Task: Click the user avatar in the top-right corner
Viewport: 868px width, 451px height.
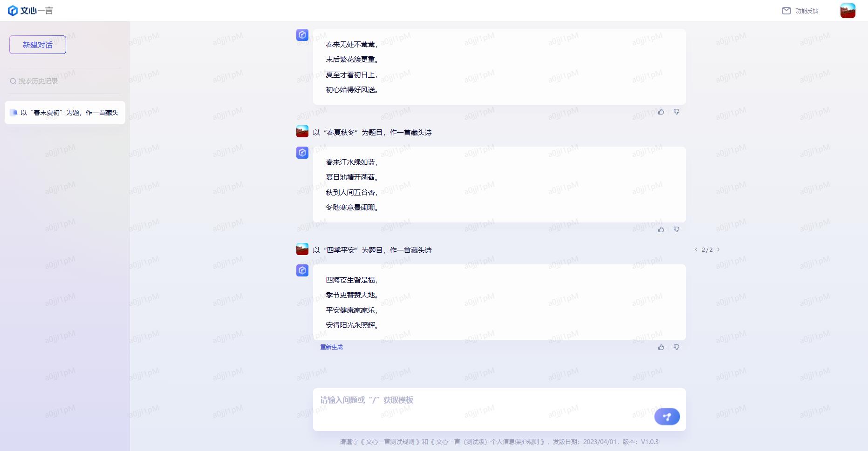Action: click(x=848, y=10)
